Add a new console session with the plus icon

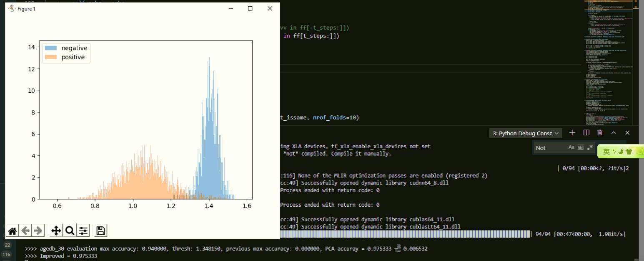tap(572, 133)
